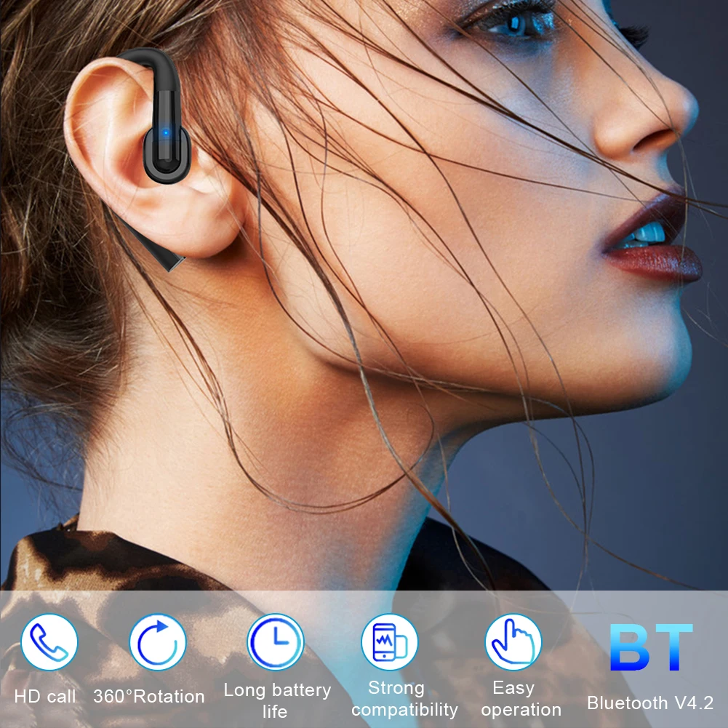
Task: Click the long battery life clock icon
Action: tap(276, 642)
